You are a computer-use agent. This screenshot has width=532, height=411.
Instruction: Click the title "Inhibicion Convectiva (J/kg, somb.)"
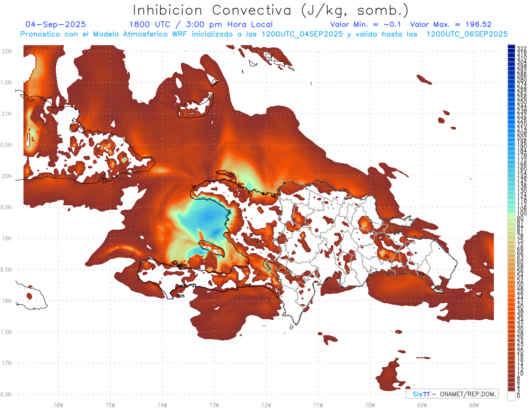[271, 10]
